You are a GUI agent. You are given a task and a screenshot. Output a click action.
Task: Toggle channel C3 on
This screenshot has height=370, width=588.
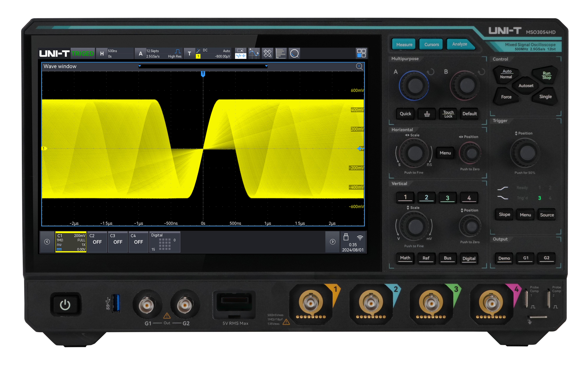[x=118, y=242]
